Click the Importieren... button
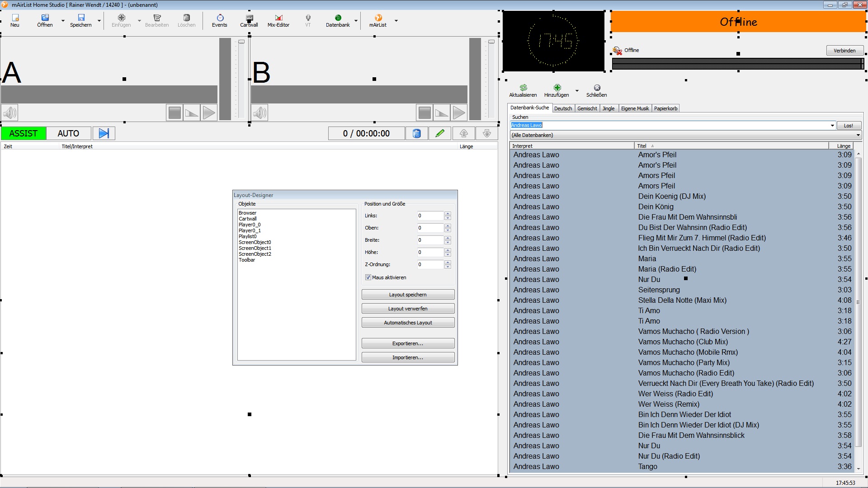Viewport: 868px width, 488px height. (x=408, y=357)
